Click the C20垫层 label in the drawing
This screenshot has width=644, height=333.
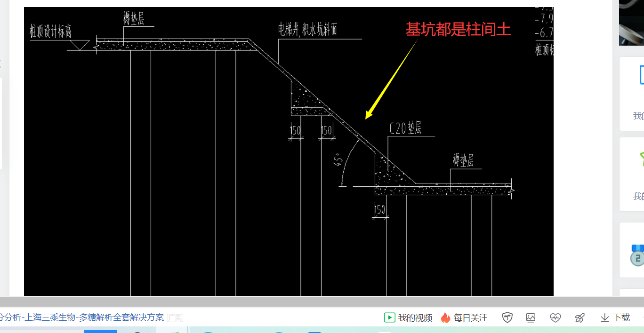point(405,129)
